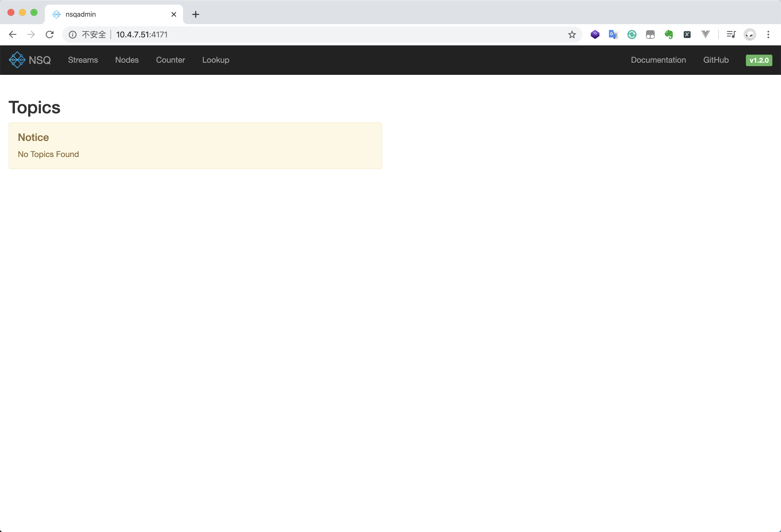Image resolution: width=781 pixels, height=532 pixels.
Task: Click the GitHub link
Action: point(716,60)
